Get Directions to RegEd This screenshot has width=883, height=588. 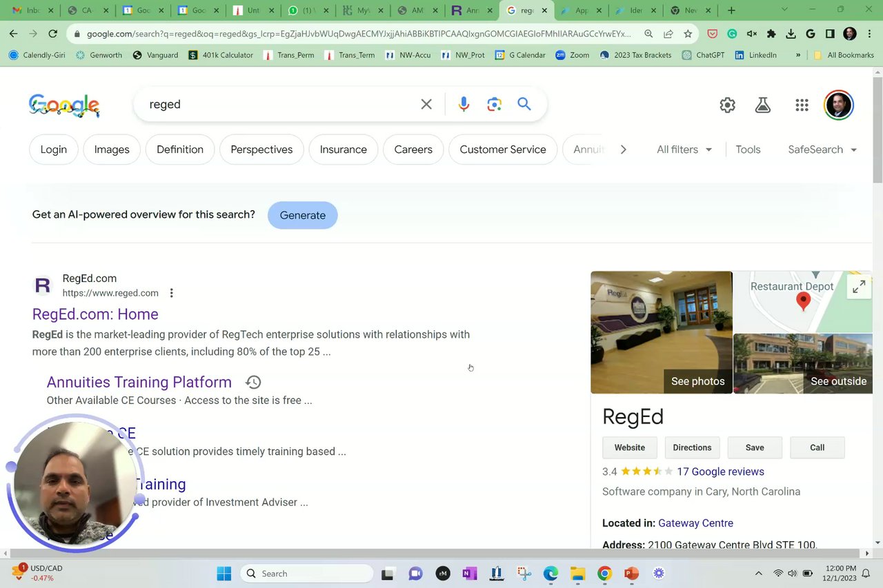coord(692,447)
